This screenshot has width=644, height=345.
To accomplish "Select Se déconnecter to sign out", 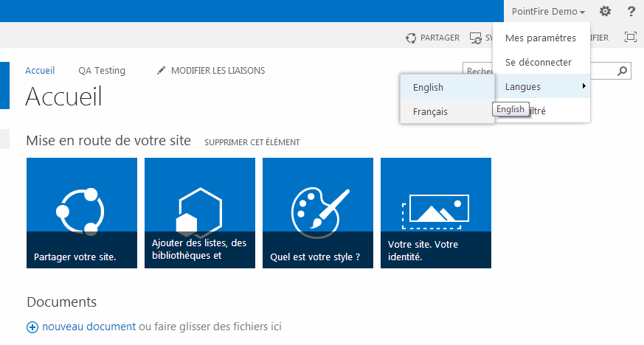I will tap(539, 63).
